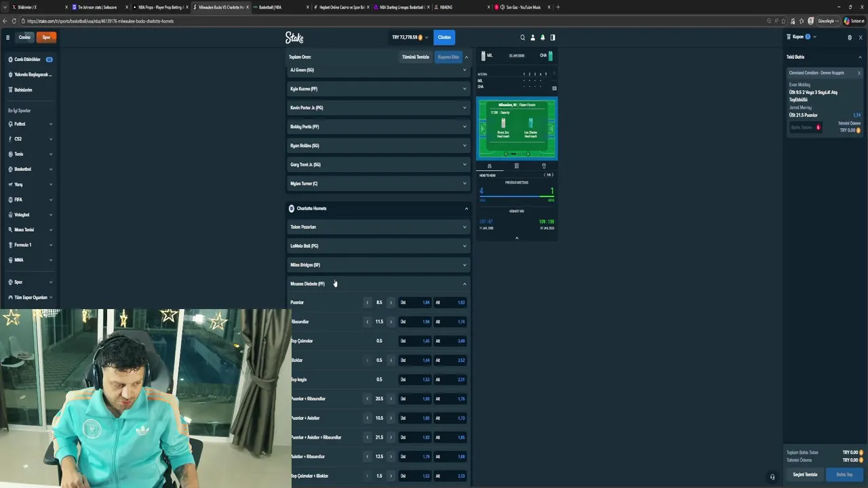Click the Tenis icon in sidebar
Screen dimensions: 868x488
click(11, 154)
